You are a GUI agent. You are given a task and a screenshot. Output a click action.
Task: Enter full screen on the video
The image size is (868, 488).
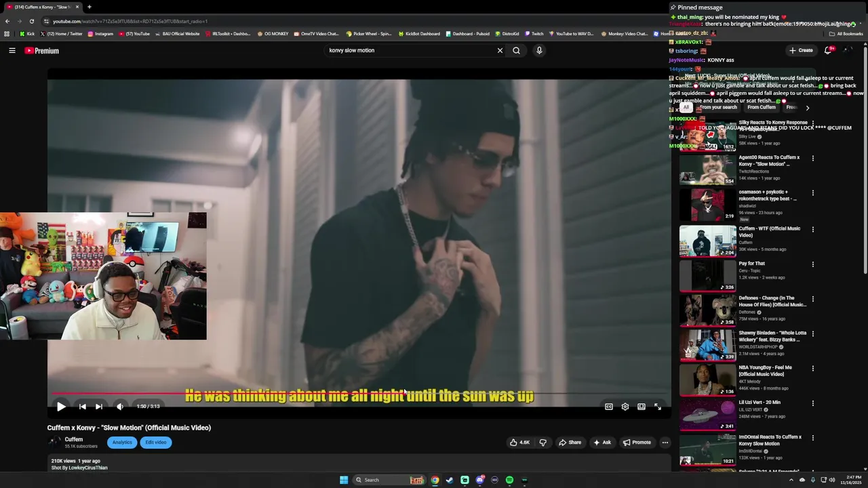(658, 407)
